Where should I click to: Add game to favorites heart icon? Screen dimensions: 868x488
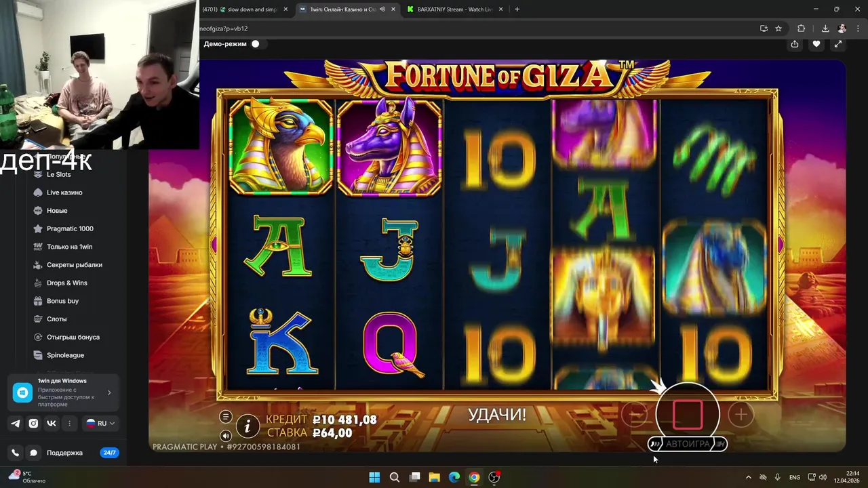pyautogui.click(x=816, y=44)
